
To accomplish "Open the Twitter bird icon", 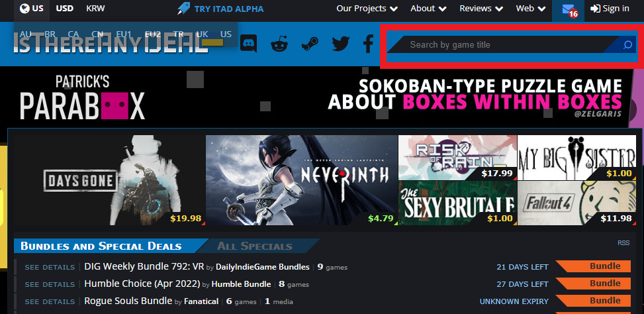I will (x=340, y=44).
